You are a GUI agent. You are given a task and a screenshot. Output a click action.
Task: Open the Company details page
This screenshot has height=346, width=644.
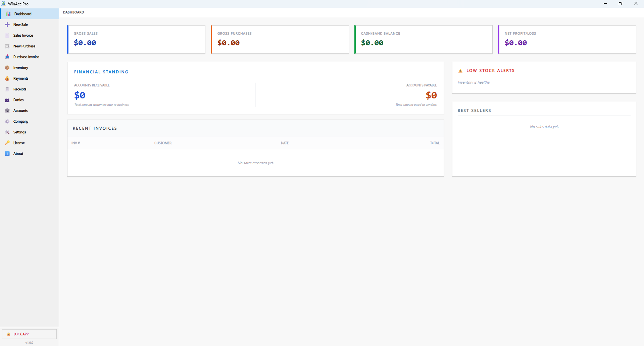click(x=21, y=121)
